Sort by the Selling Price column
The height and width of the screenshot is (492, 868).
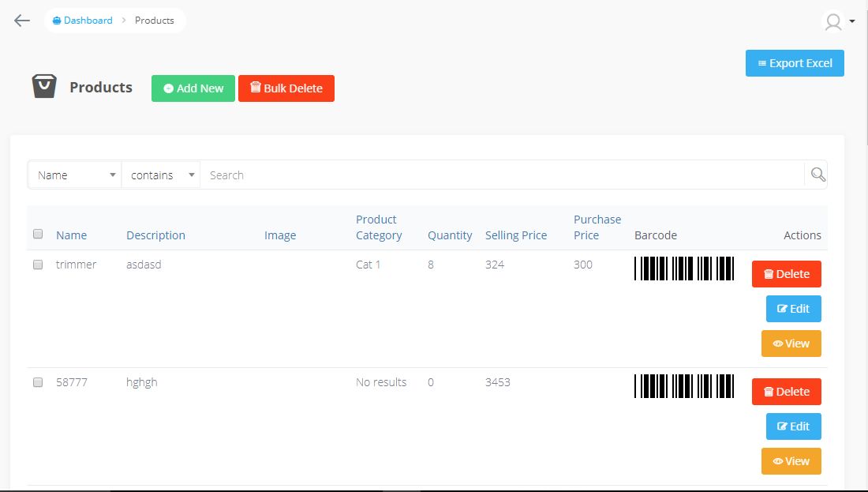pos(516,235)
